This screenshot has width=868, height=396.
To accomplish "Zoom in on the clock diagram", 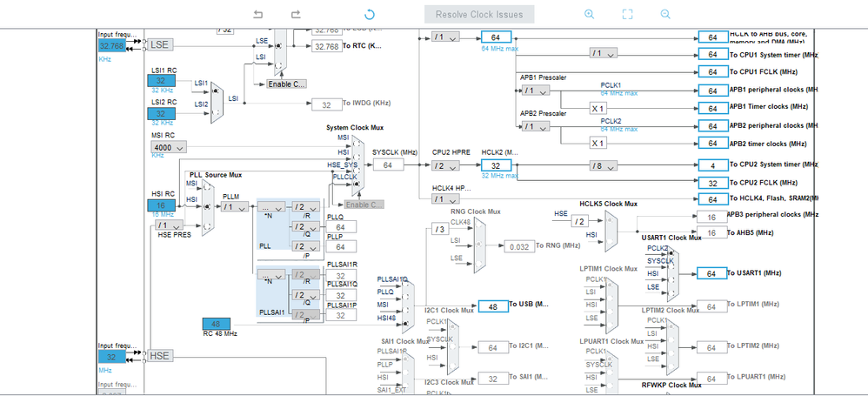I will pyautogui.click(x=589, y=15).
